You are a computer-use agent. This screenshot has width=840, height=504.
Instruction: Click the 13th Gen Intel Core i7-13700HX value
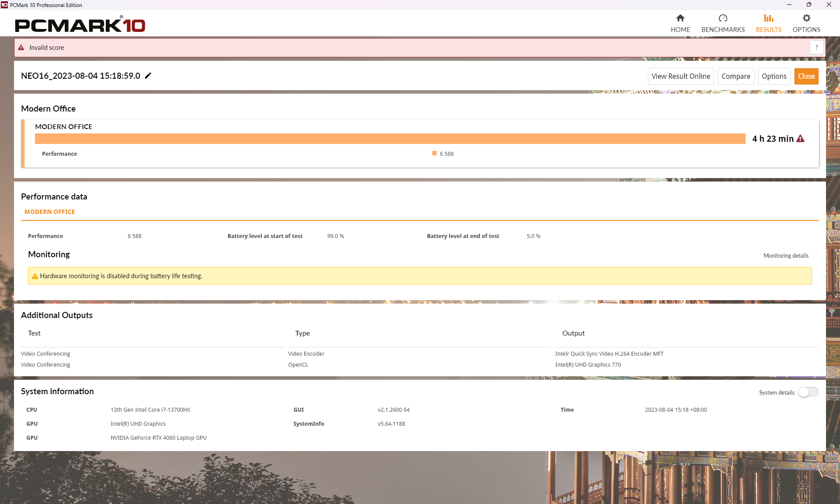pos(150,410)
